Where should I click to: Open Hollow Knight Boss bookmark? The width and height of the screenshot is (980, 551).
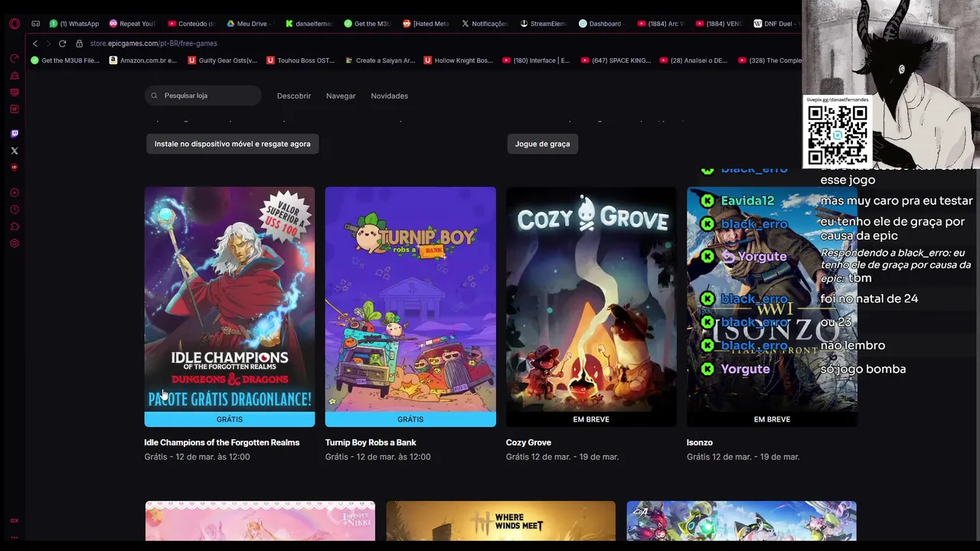pos(459,60)
